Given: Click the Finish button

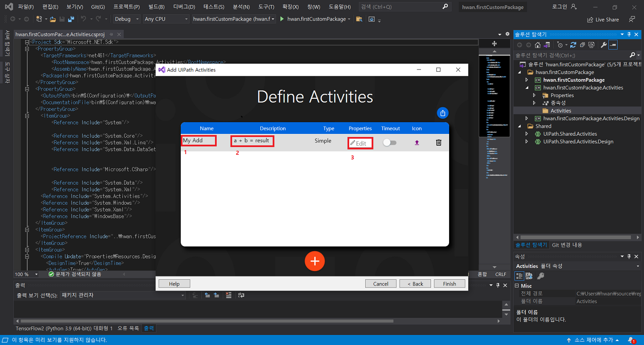Looking at the screenshot, I should pos(449,284).
